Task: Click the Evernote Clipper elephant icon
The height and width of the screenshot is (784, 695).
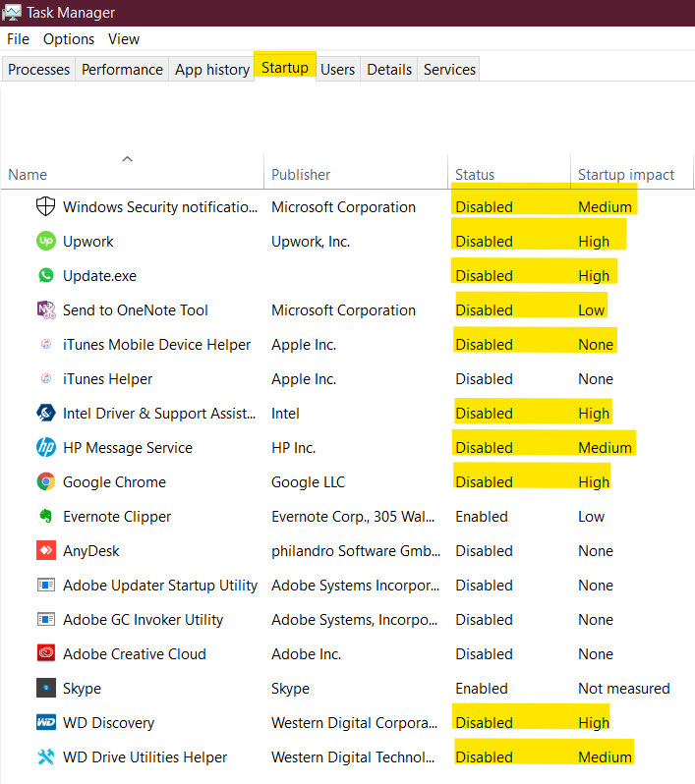Action: (46, 516)
